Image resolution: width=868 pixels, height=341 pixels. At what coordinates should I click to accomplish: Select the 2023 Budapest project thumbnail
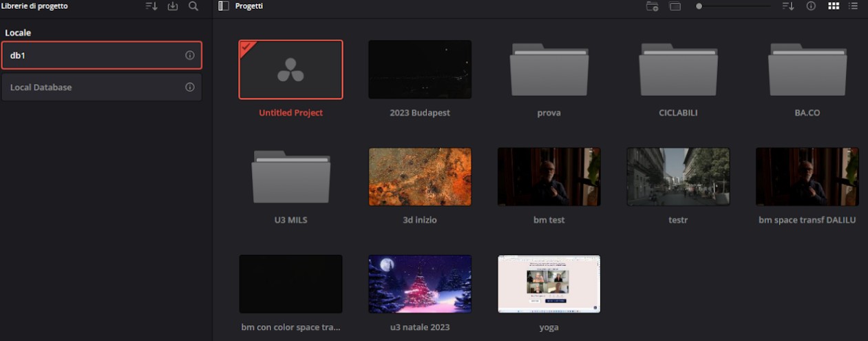[x=420, y=70]
